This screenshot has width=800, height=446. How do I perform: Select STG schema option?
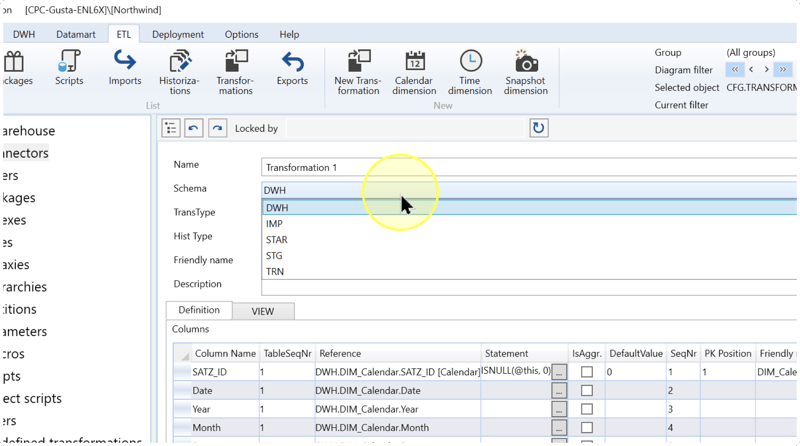tap(529, 256)
